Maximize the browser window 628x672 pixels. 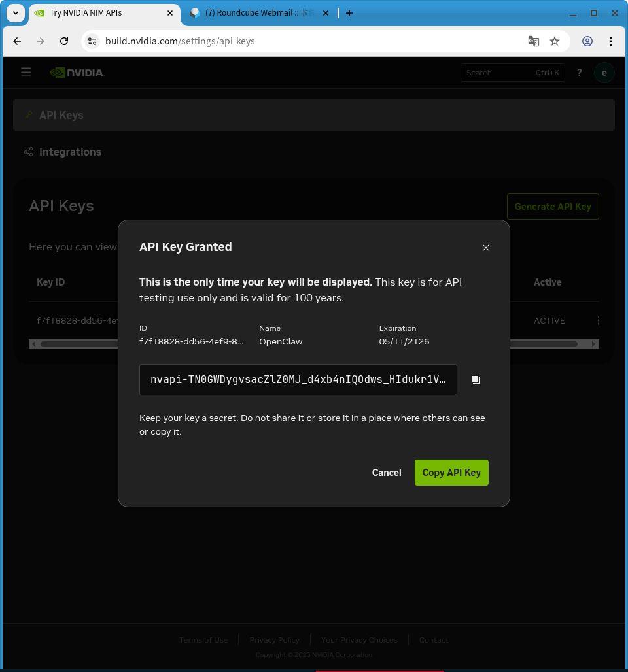click(594, 13)
